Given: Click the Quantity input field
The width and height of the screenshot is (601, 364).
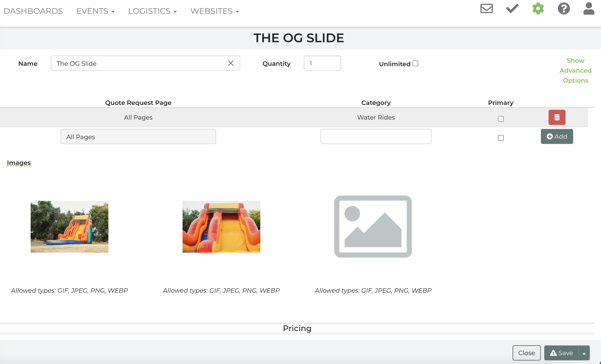Looking at the screenshot, I should point(322,63).
